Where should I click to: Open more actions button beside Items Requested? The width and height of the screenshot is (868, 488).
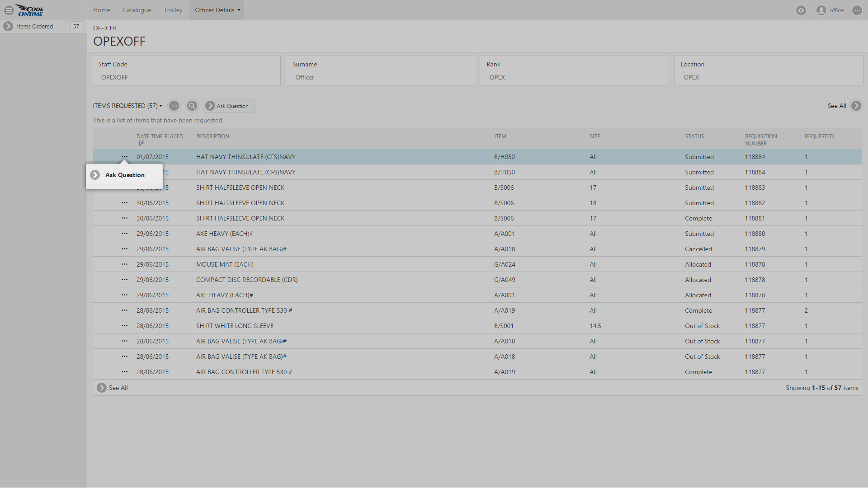click(174, 106)
